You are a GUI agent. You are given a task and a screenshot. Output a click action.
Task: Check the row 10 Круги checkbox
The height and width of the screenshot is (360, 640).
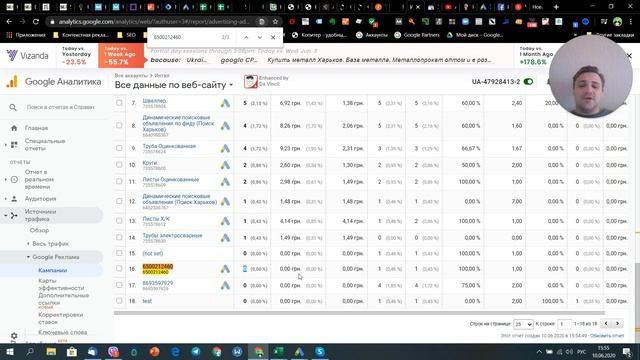point(119,164)
